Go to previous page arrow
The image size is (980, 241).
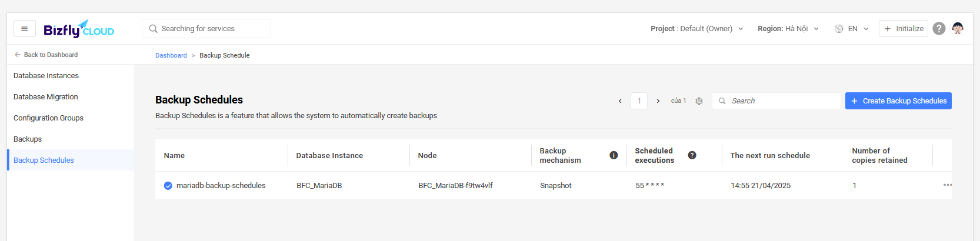(620, 101)
